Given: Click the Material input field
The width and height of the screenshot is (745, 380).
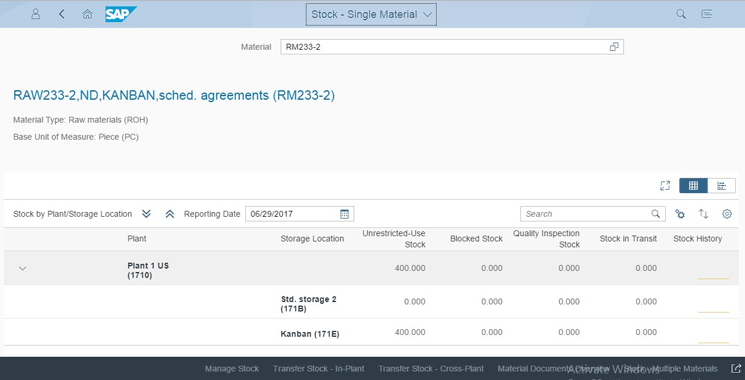Looking at the screenshot, I should [x=451, y=47].
